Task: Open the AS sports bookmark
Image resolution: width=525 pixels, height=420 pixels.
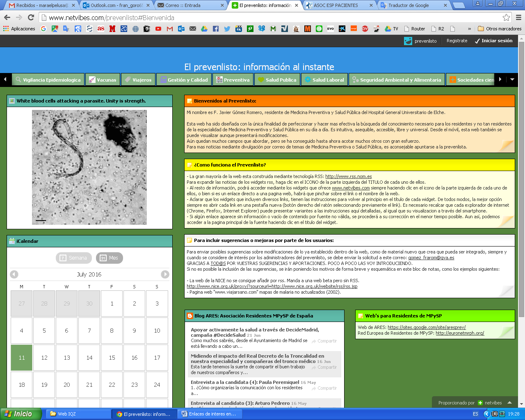Action: (101, 29)
